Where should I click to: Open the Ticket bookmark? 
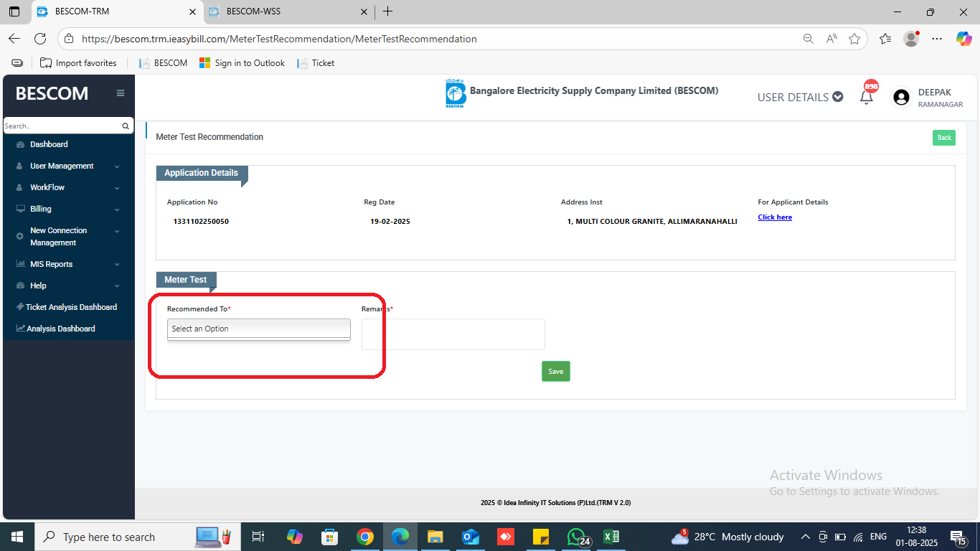pyautogui.click(x=316, y=63)
